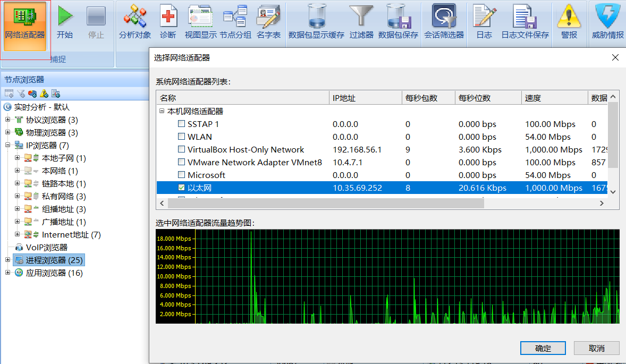
Task: Expand 进程浏览器 (25) node
Action: click(x=7, y=260)
